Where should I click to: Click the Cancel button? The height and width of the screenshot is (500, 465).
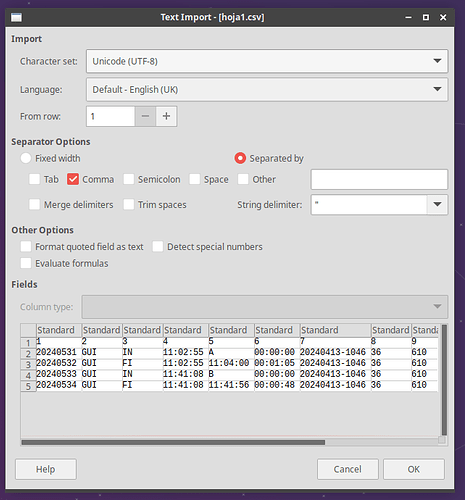(348, 469)
